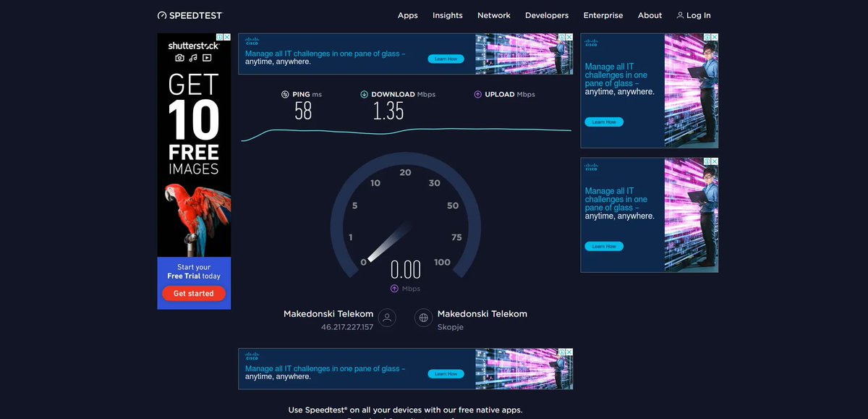Click Get started in Shutterstock ad

click(x=194, y=293)
